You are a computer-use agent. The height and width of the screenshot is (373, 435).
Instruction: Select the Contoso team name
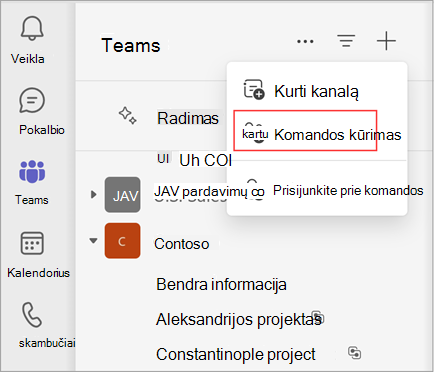(182, 244)
